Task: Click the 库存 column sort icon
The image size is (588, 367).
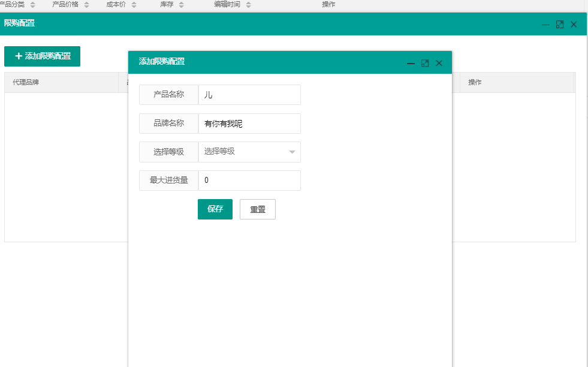Action: pos(181,5)
